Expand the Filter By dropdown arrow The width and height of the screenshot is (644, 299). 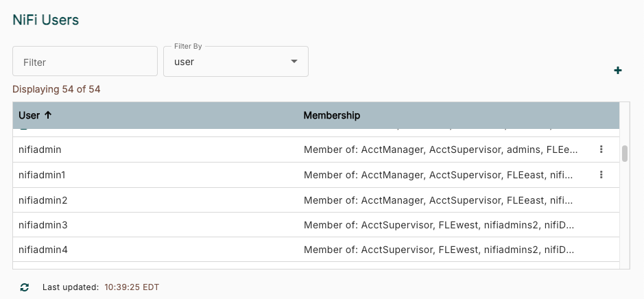(294, 62)
